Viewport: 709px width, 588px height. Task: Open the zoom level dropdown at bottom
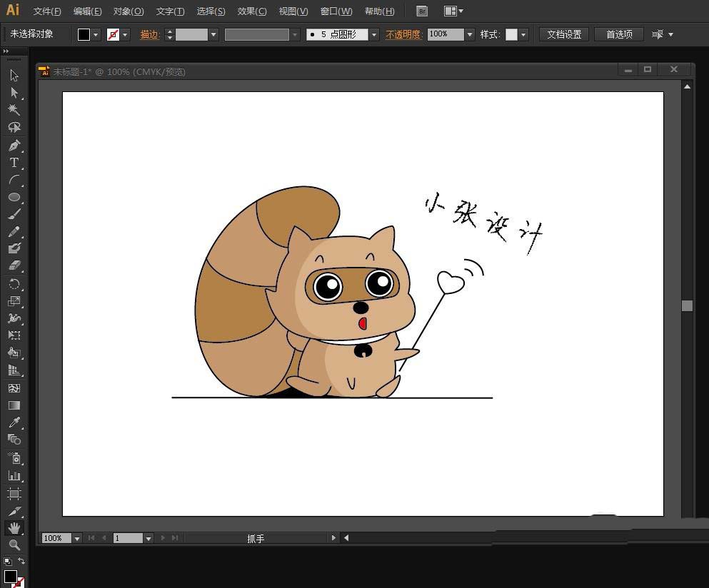[x=76, y=538]
